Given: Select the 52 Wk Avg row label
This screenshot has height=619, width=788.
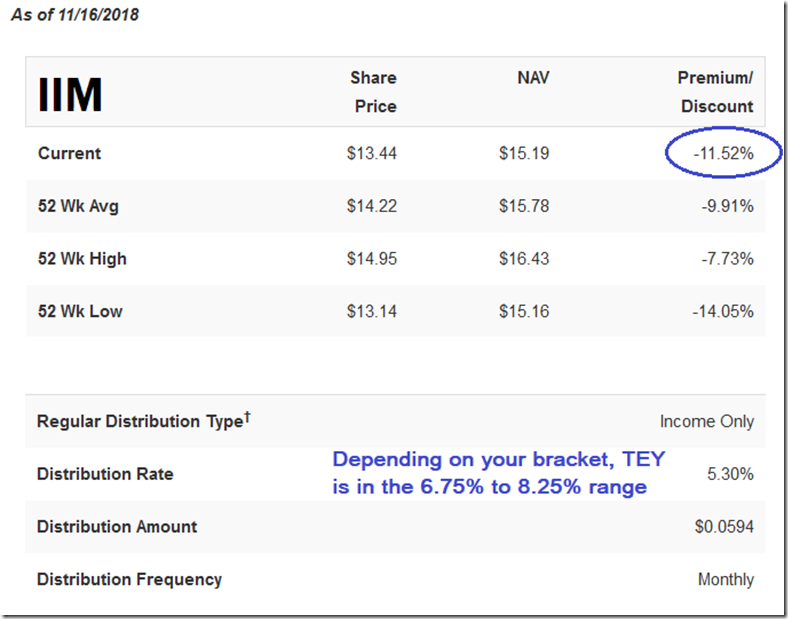Looking at the screenshot, I should point(78,206).
